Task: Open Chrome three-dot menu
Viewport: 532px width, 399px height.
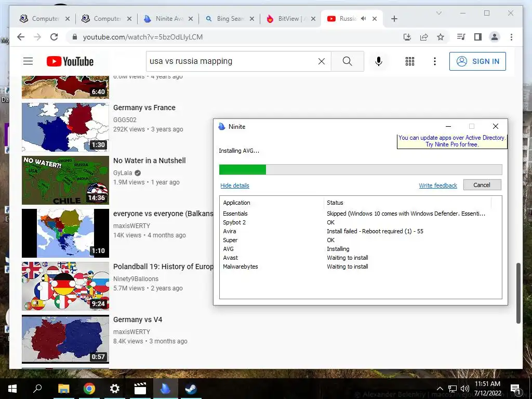Action: click(511, 37)
